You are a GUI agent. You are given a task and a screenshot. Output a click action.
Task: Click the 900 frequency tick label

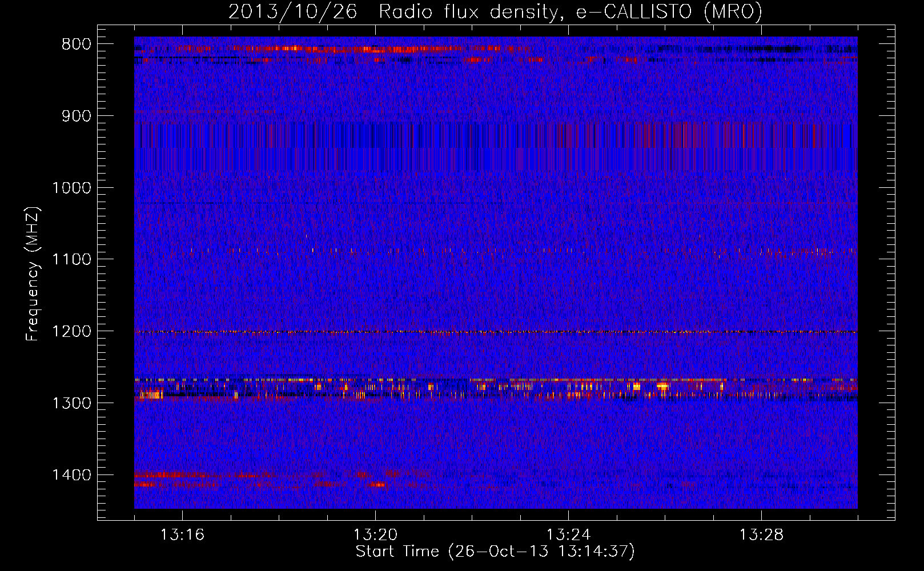[x=77, y=116]
